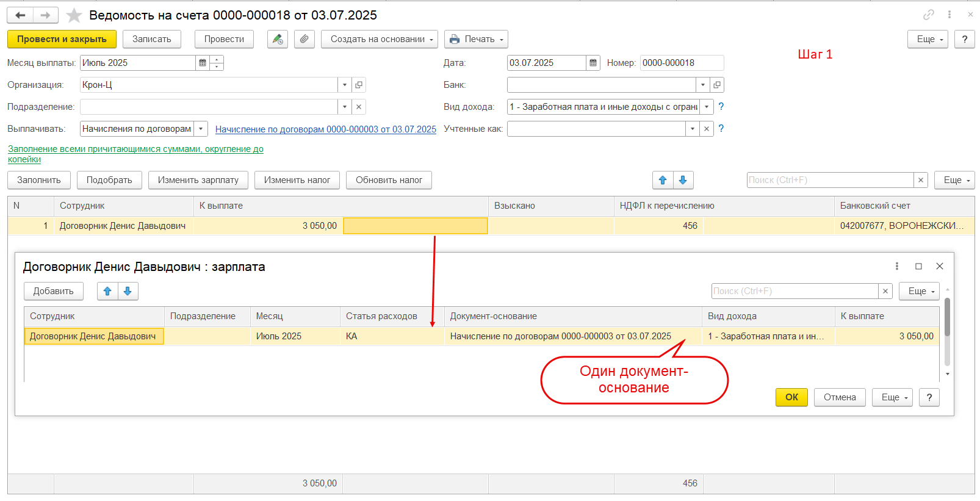The image size is (980, 501).
Task: Open organization Крон-Ц card icon
Action: click(x=359, y=85)
